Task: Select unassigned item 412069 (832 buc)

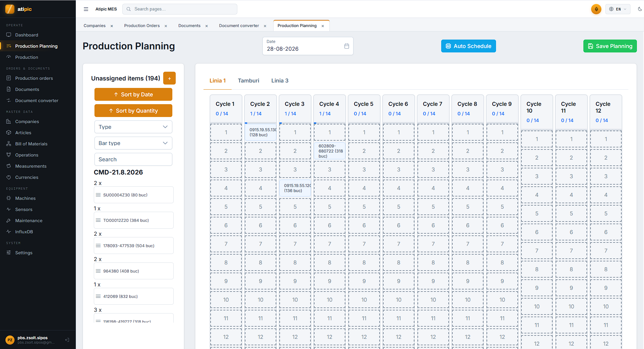Action: 134,296
